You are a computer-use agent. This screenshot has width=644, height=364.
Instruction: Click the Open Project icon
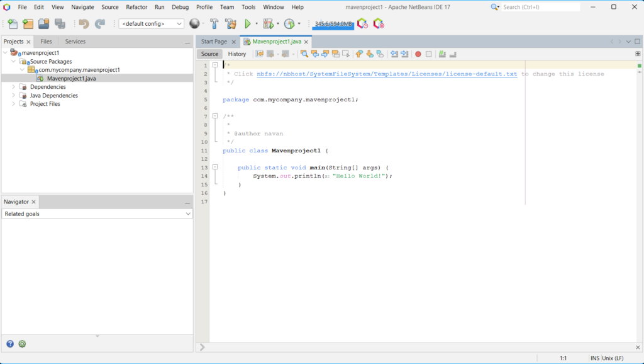(x=43, y=24)
